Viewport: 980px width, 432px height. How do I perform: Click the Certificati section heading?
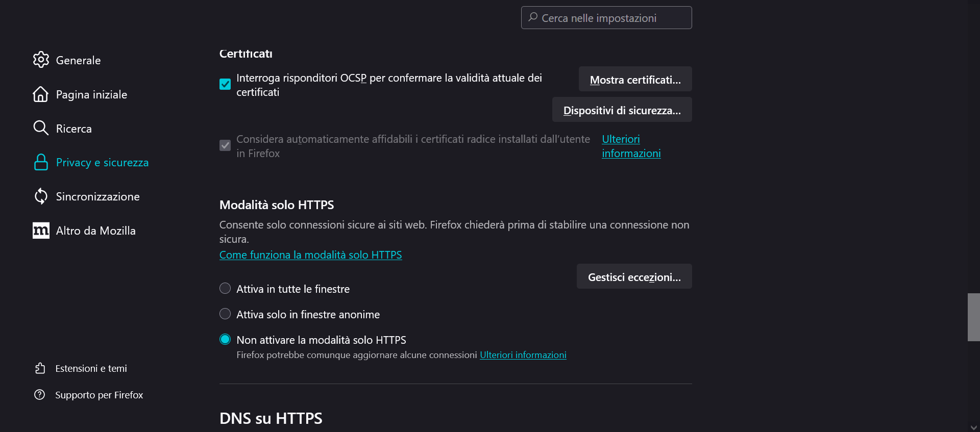click(x=246, y=54)
